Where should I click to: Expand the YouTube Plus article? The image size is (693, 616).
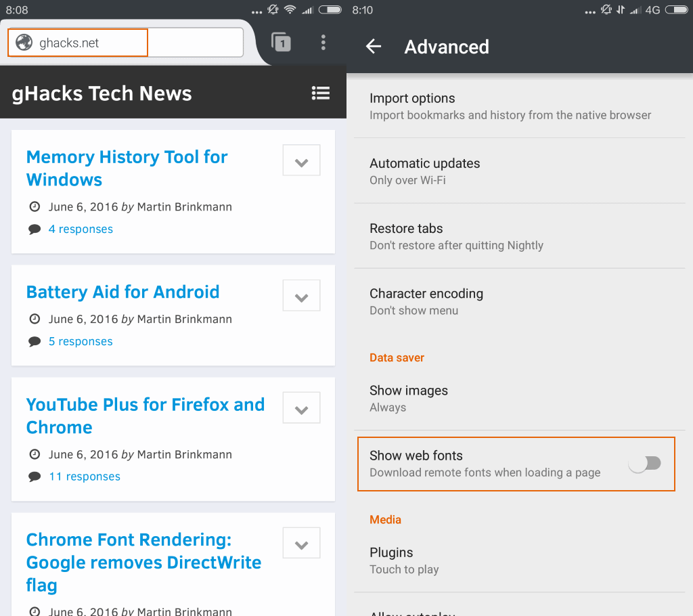(x=301, y=408)
